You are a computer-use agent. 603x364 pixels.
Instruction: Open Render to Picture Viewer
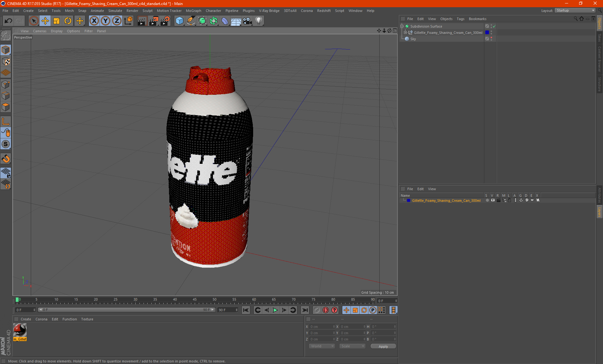[154, 21]
